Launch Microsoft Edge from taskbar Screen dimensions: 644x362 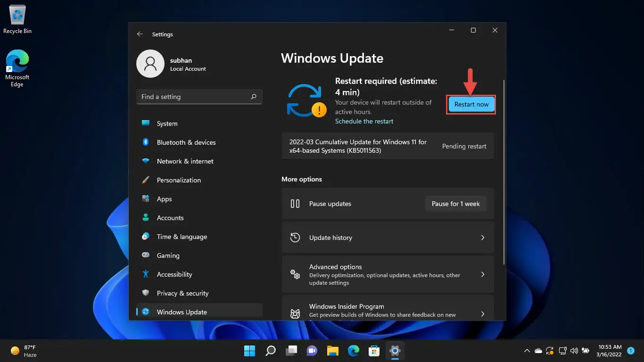coord(354,351)
